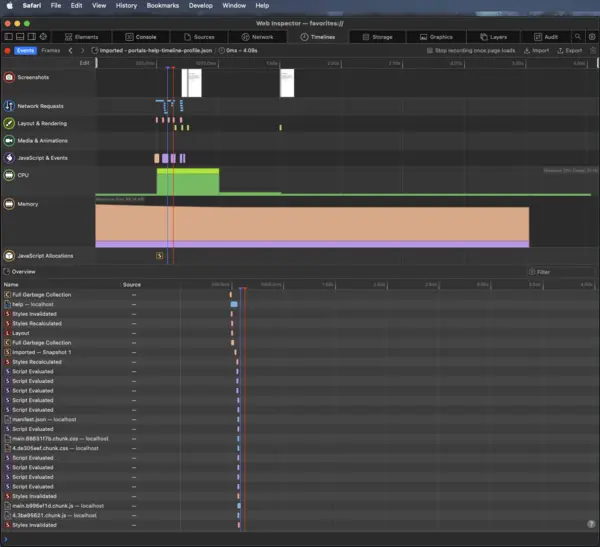Click the Media & Animations timeline icon

9,141
